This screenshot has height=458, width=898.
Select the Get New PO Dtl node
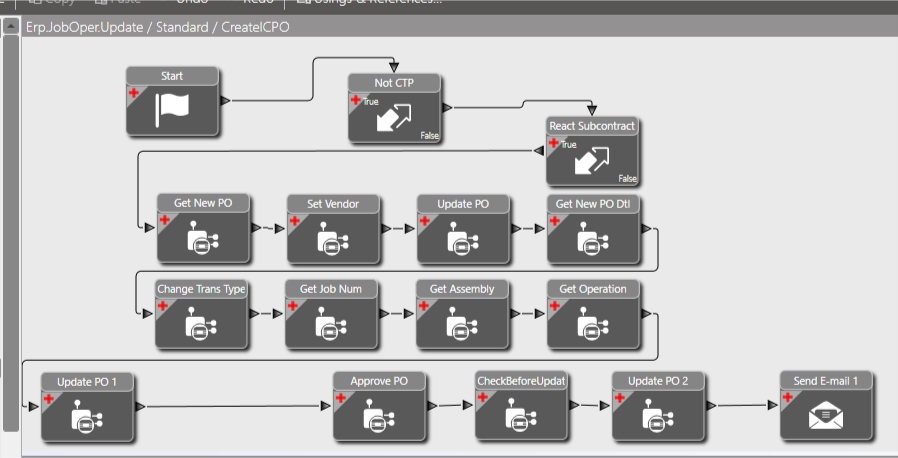point(593,229)
